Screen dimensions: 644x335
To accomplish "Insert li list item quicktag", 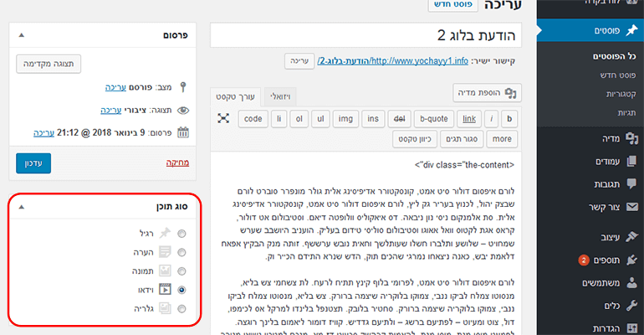I will point(279,119).
